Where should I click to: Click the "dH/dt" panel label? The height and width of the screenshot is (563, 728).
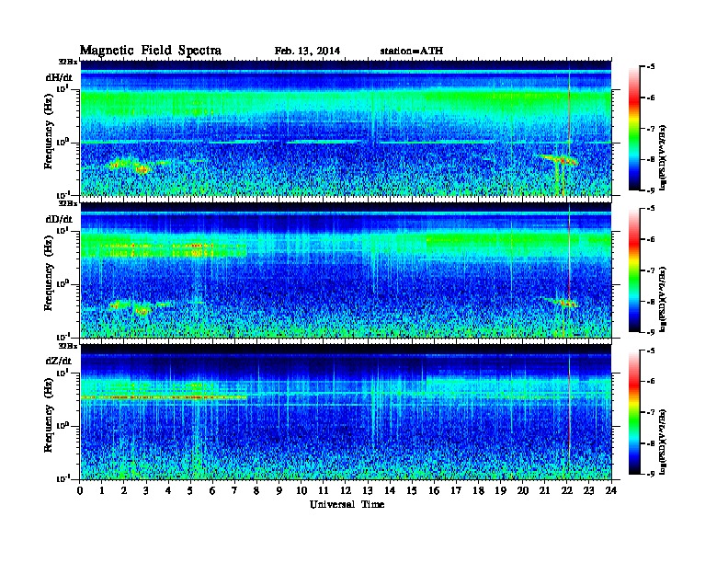[59, 77]
